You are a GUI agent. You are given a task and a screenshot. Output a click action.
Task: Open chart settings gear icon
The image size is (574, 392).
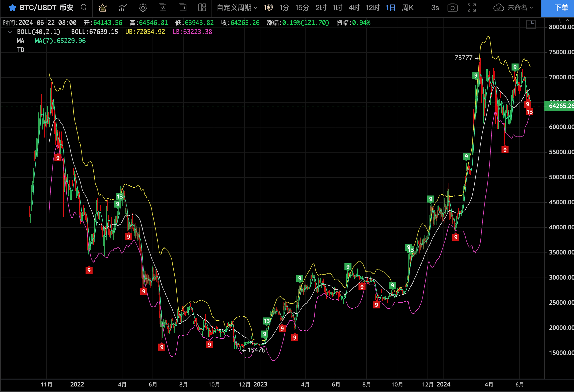[143, 8]
